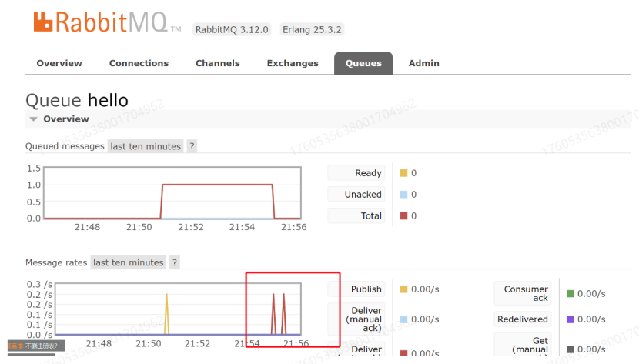Open the Exchanges tab

coord(293,63)
